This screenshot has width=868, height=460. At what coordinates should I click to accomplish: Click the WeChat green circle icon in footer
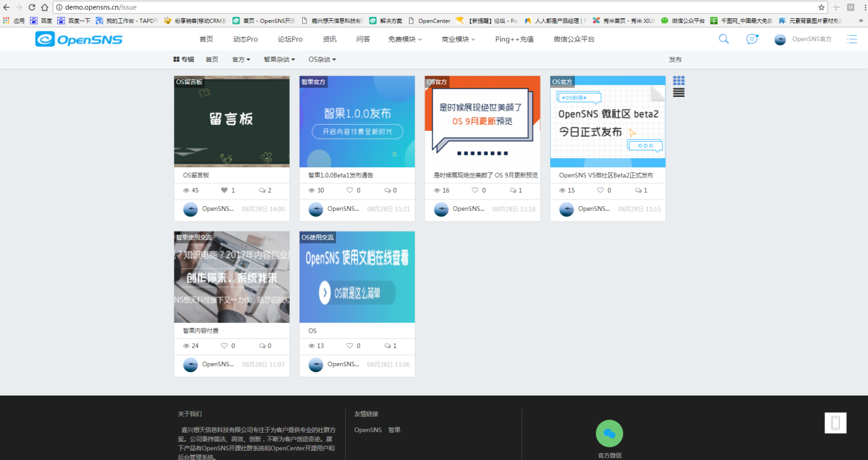[609, 433]
